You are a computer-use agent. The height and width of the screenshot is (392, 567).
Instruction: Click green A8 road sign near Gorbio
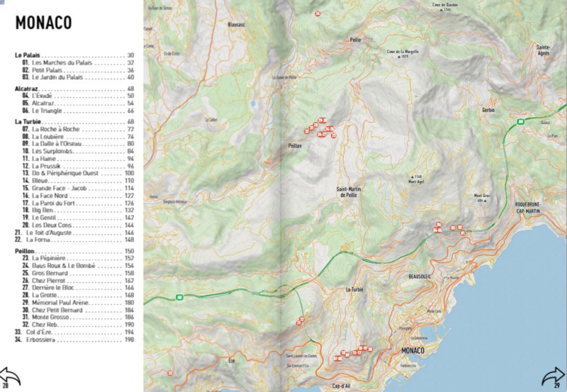pyautogui.click(x=520, y=122)
